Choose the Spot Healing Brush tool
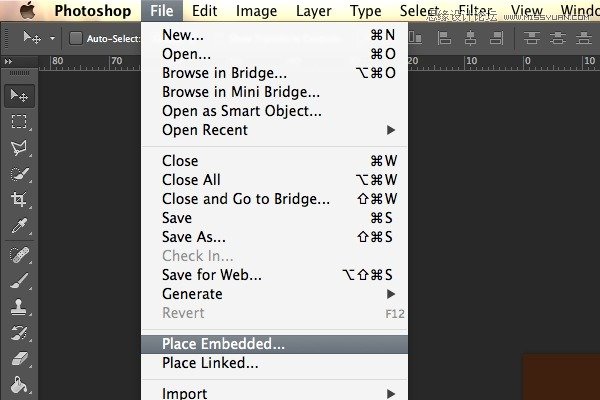Image resolution: width=600 pixels, height=400 pixels. click(x=19, y=255)
